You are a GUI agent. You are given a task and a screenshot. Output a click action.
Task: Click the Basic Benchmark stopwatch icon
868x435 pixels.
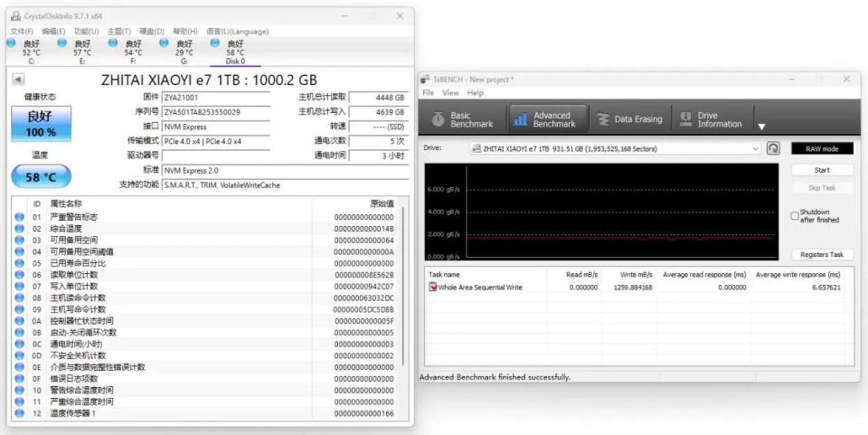[x=439, y=119]
